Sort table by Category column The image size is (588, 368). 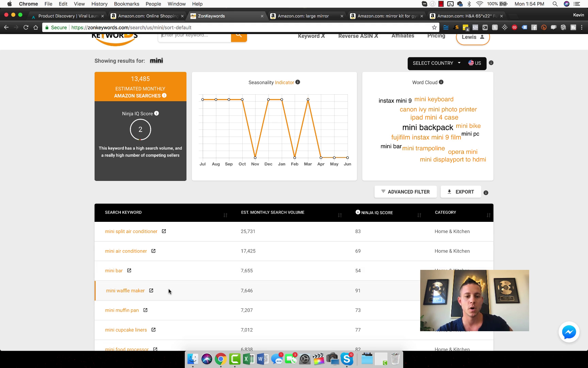489,215
